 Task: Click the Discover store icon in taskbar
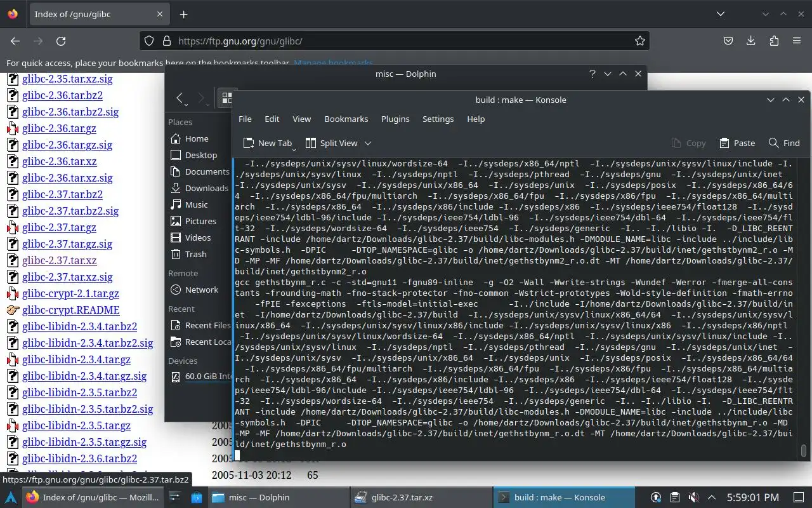tap(197, 497)
